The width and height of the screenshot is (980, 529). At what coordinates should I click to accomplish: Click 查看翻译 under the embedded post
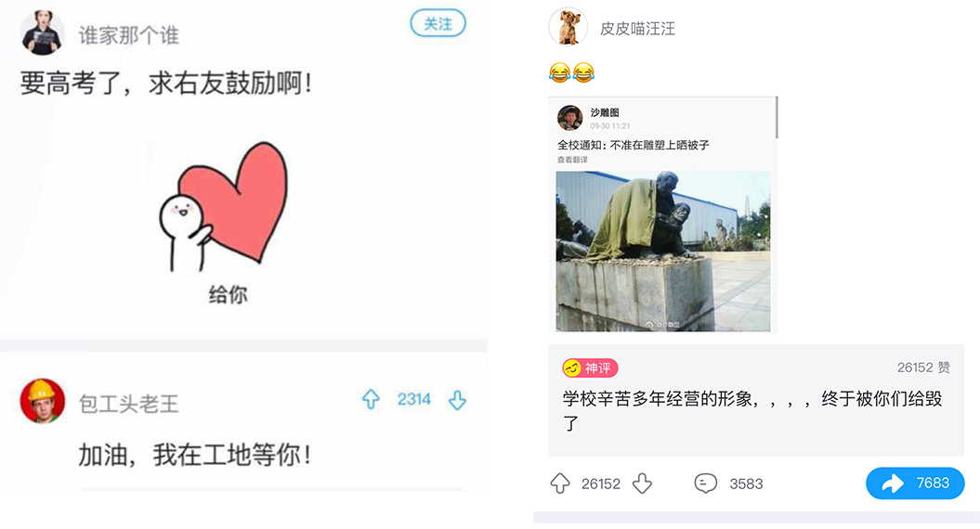pos(572,160)
